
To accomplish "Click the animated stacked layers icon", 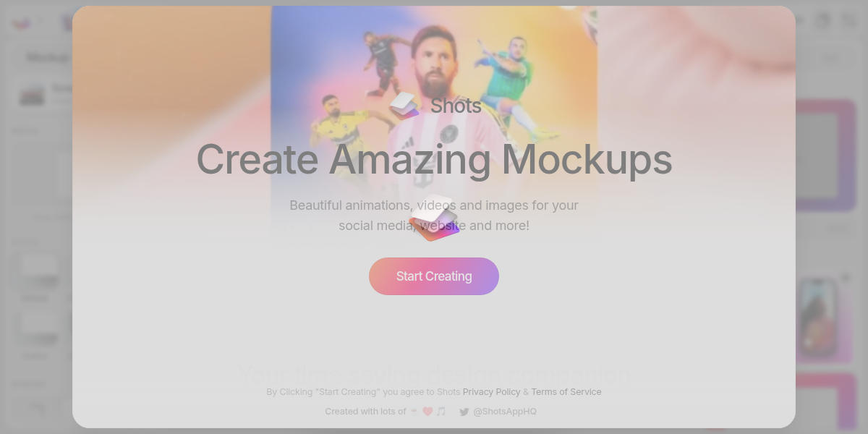I will tap(434, 218).
